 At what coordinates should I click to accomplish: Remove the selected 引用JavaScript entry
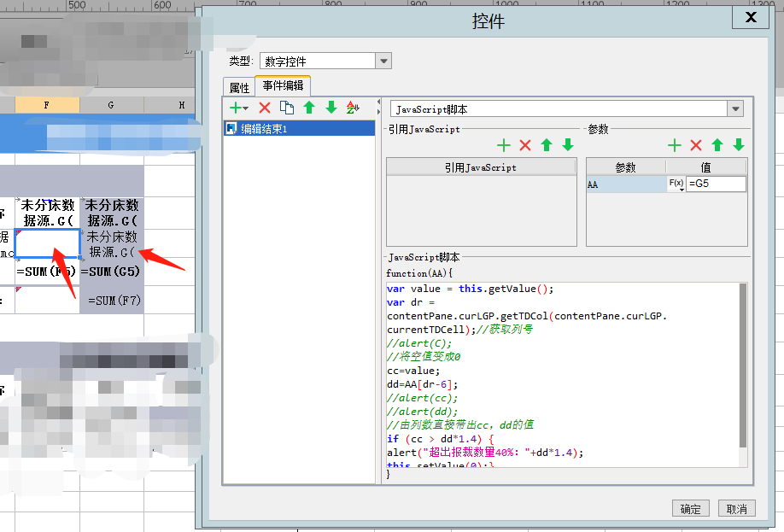click(525, 145)
